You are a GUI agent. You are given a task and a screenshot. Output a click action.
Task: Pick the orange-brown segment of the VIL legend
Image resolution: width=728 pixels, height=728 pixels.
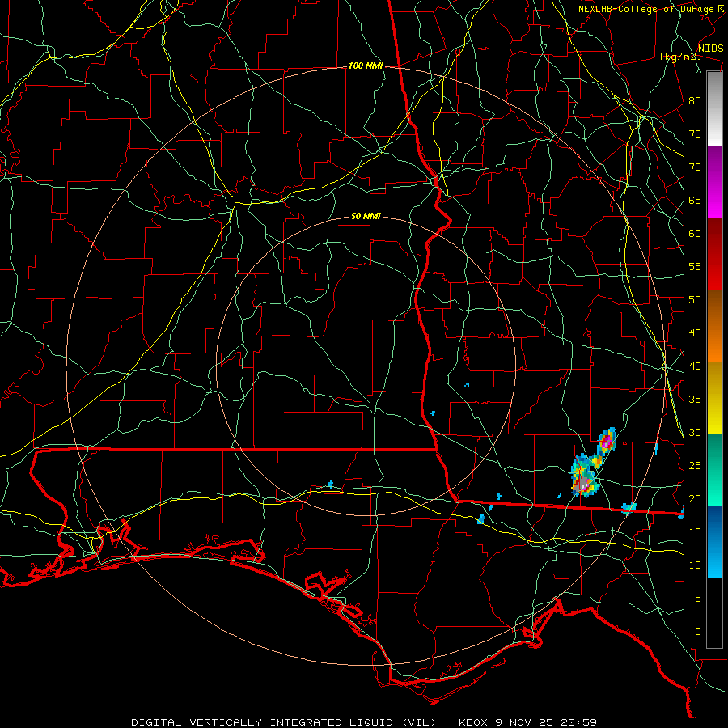[x=714, y=327]
